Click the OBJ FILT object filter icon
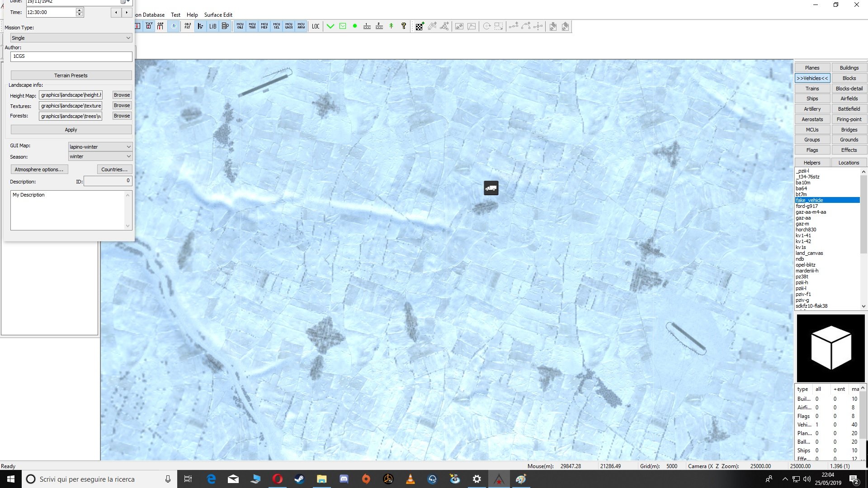The height and width of the screenshot is (488, 868). [x=188, y=26]
